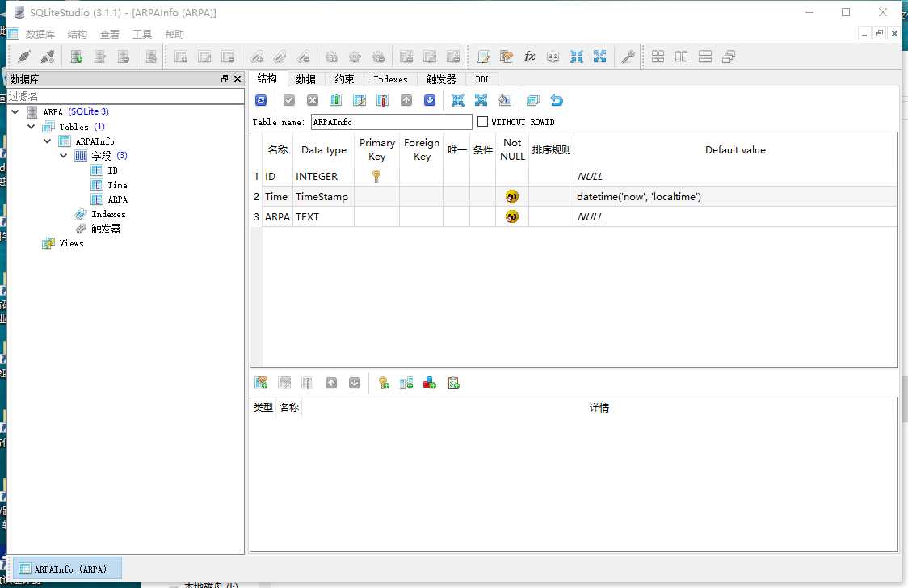Viewport: 908px width, 588px height.
Task: Click the add column icon in structure toolbar
Action: 335,100
